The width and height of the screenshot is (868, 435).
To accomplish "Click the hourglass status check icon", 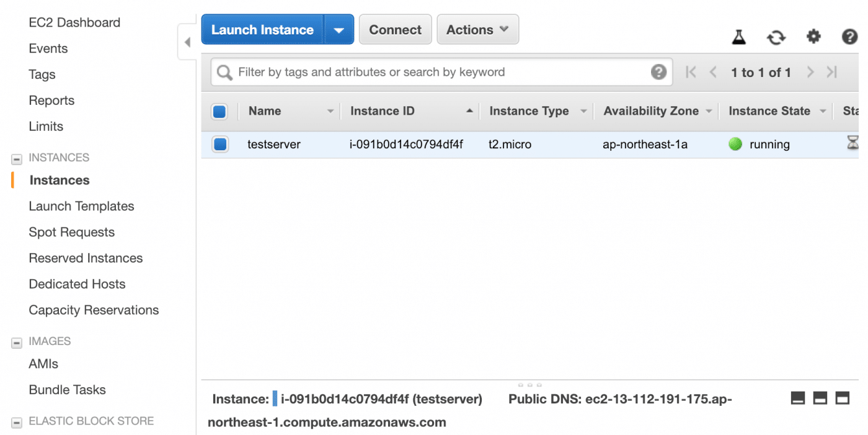I will tap(853, 143).
